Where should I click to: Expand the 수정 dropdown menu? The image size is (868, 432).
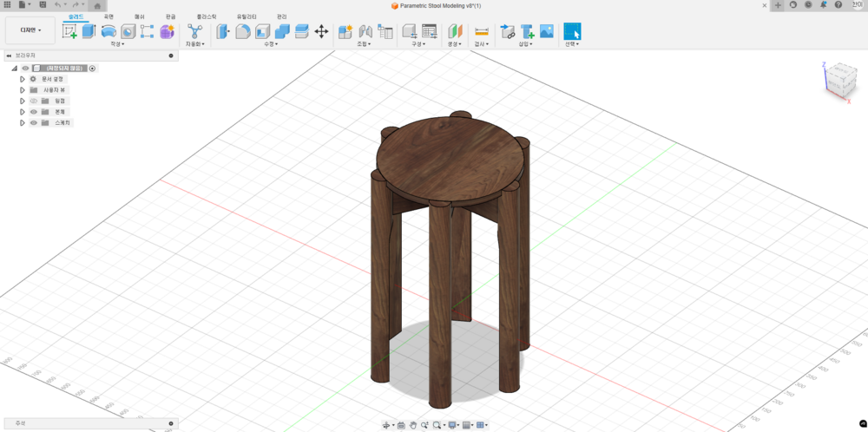271,43
